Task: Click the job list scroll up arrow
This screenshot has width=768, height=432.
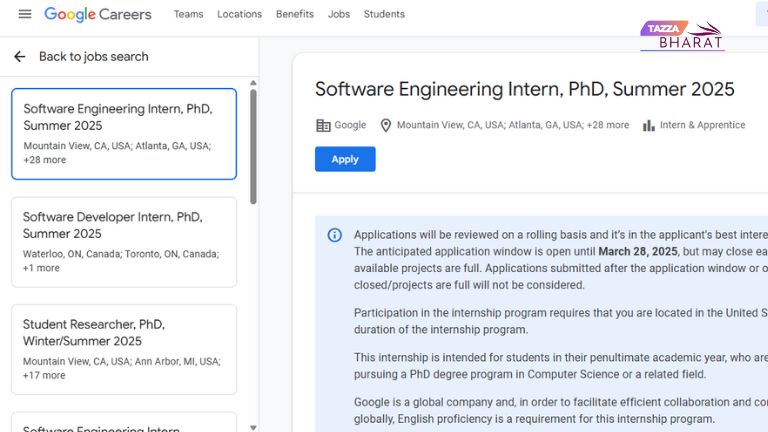Action: tap(253, 83)
